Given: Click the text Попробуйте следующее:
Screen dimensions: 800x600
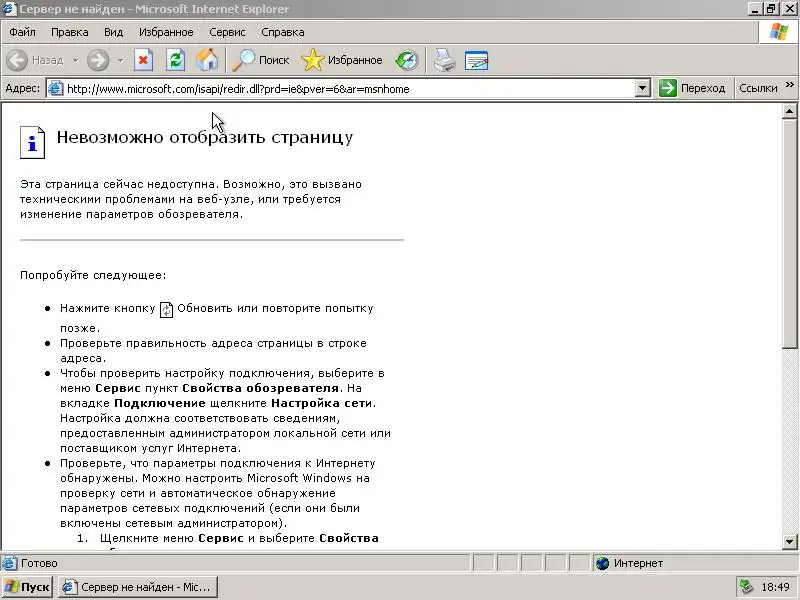Looking at the screenshot, I should point(93,276).
